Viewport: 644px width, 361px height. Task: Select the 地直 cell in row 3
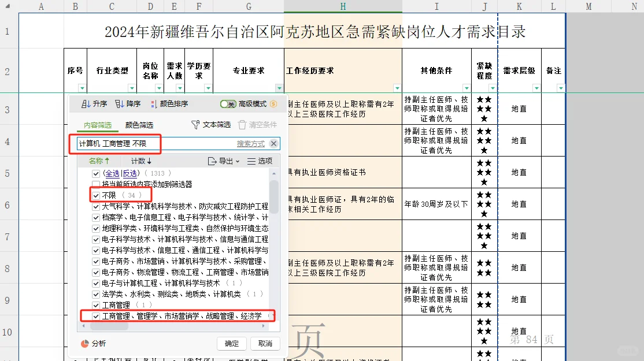519,109
